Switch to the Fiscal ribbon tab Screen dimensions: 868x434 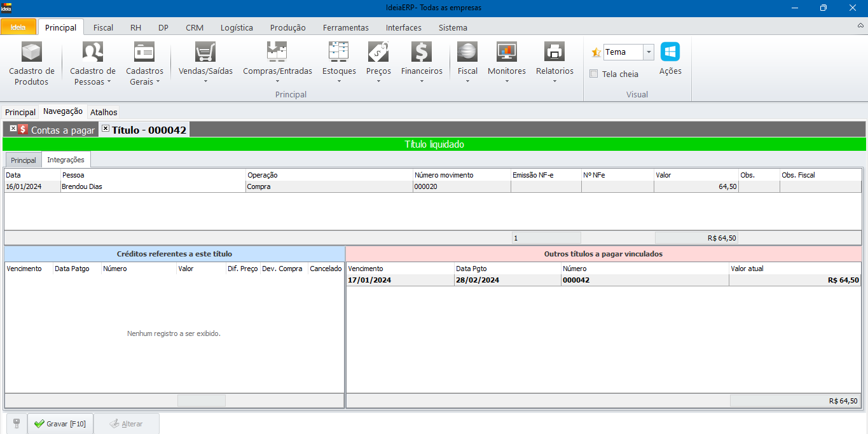pos(103,27)
